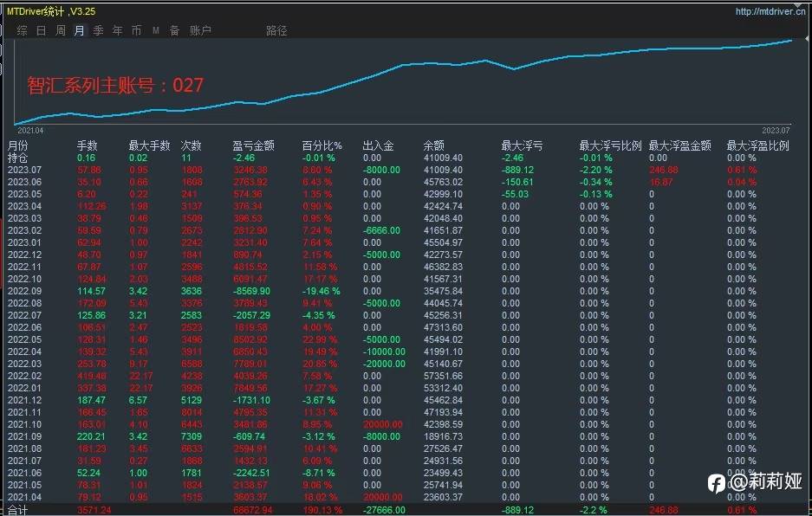Click the 最大浮盈金额 column header

coord(680,146)
